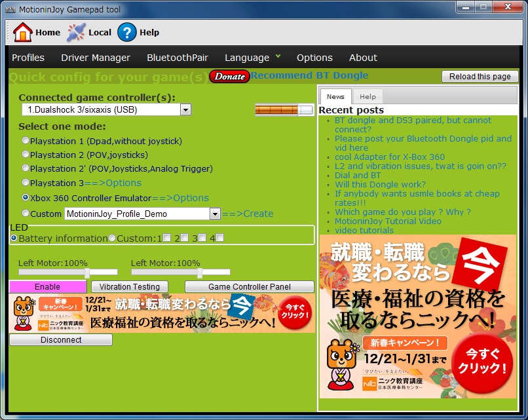This screenshot has width=528, height=420.
Task: Click the MotioninJoy title bar app icon
Action: pos(10,9)
